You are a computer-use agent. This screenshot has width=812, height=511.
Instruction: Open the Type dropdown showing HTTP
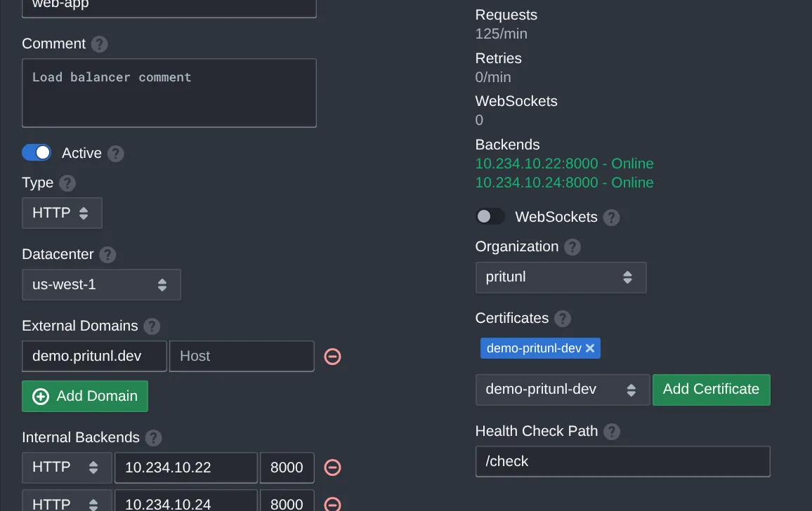tap(62, 213)
